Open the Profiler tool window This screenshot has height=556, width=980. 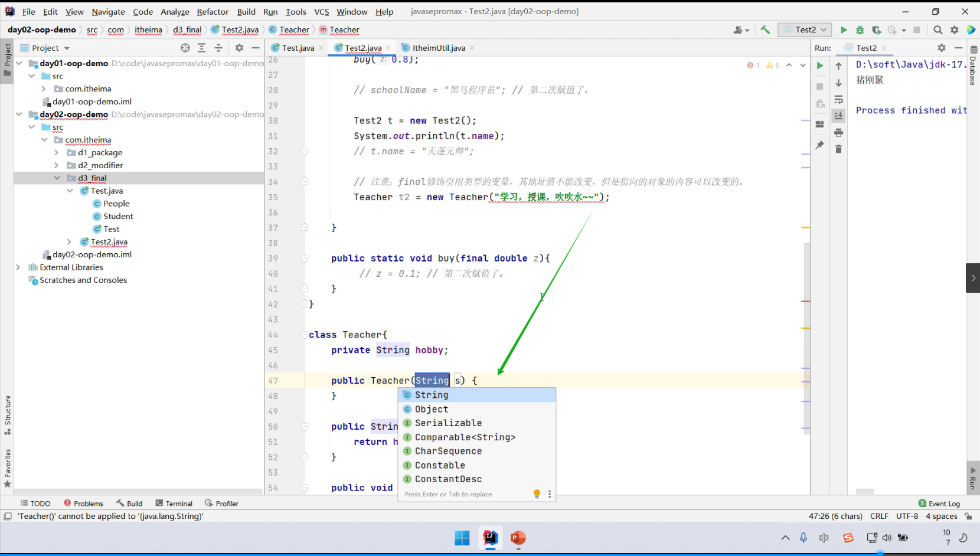tap(221, 503)
